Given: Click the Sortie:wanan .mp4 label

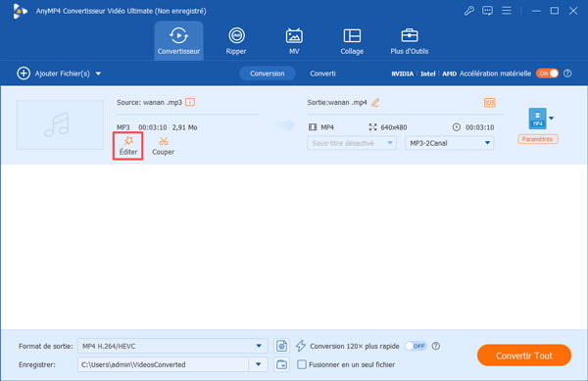Looking at the screenshot, I should point(337,102).
